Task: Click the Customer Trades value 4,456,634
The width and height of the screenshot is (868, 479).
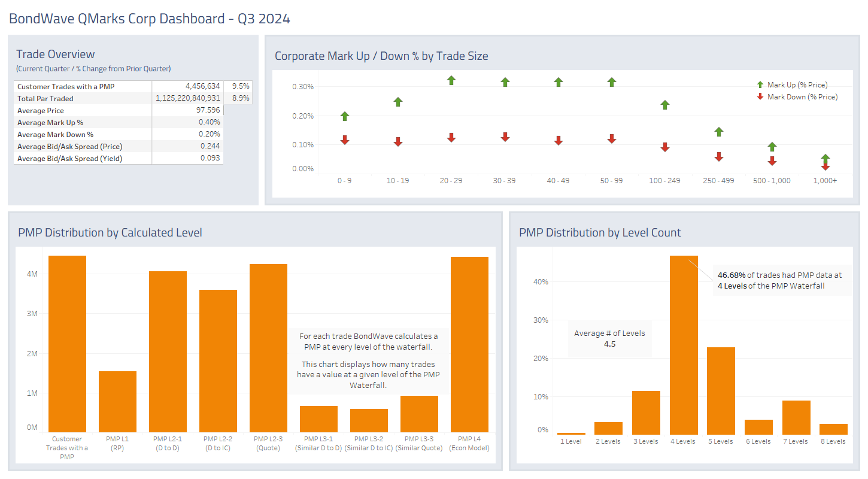Action: click(203, 86)
